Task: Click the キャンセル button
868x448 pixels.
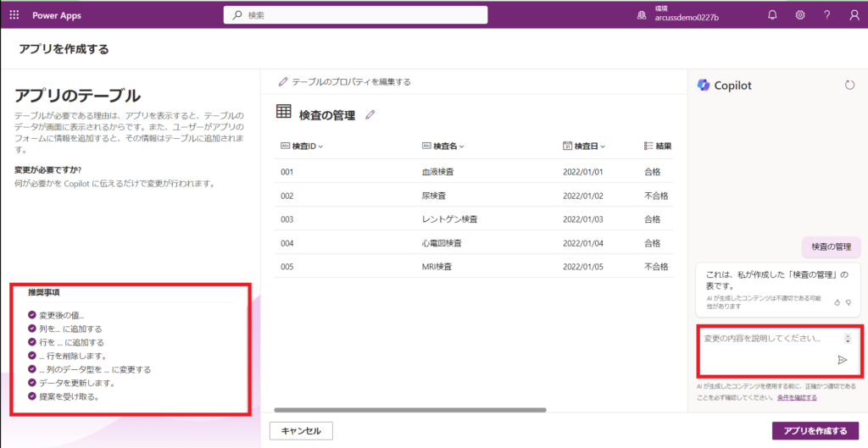Action: coord(301,431)
